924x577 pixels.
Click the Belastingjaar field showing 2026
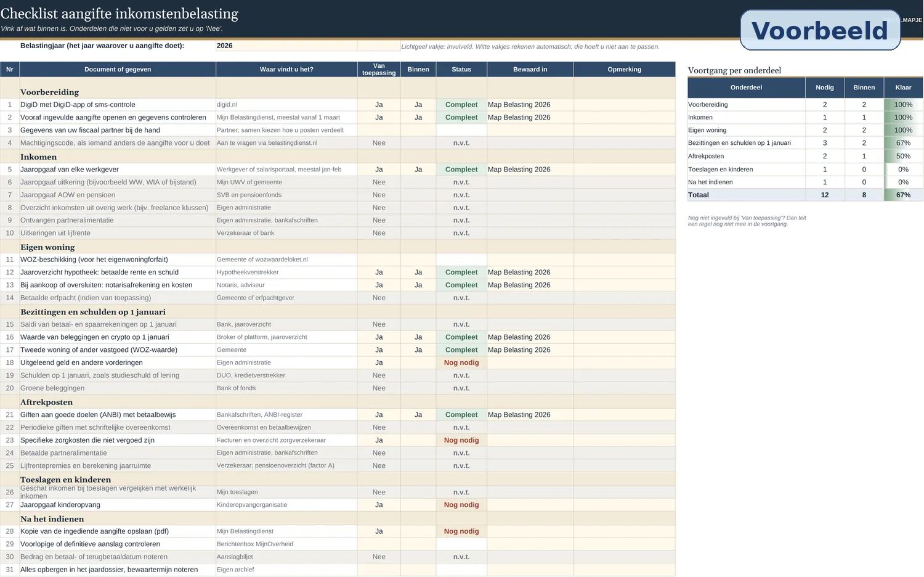point(286,46)
